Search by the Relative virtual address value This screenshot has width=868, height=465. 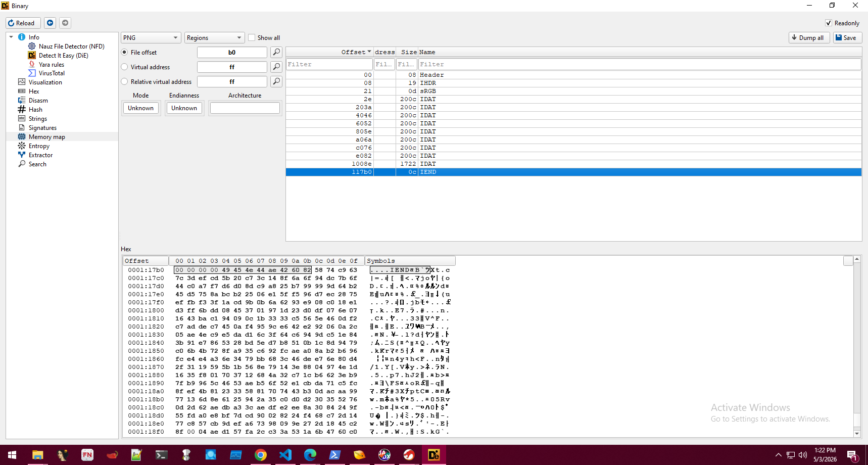click(276, 81)
